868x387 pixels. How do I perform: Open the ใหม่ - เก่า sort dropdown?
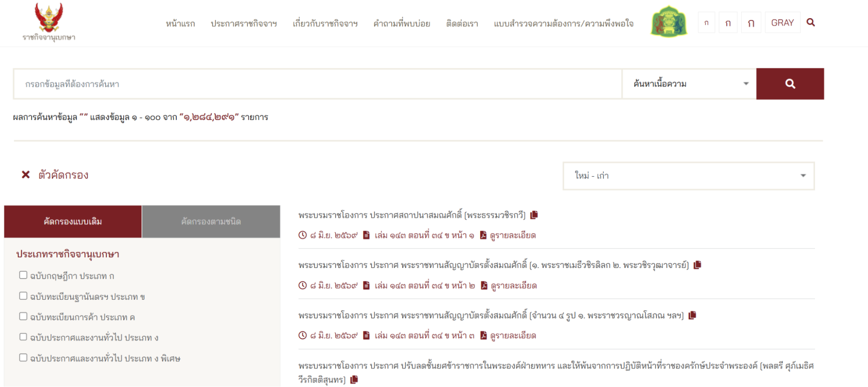pos(689,176)
